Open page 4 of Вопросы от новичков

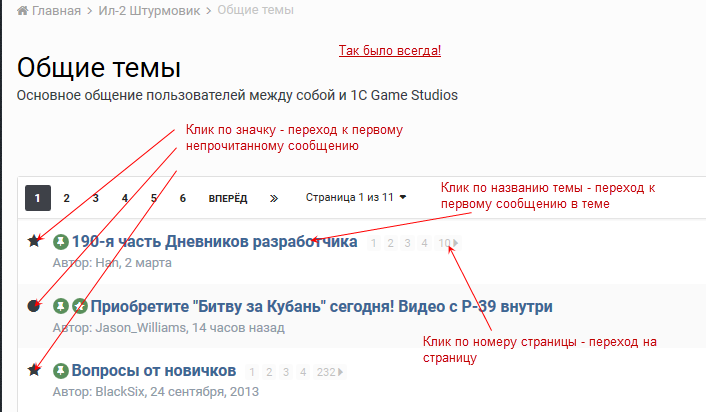click(x=303, y=372)
